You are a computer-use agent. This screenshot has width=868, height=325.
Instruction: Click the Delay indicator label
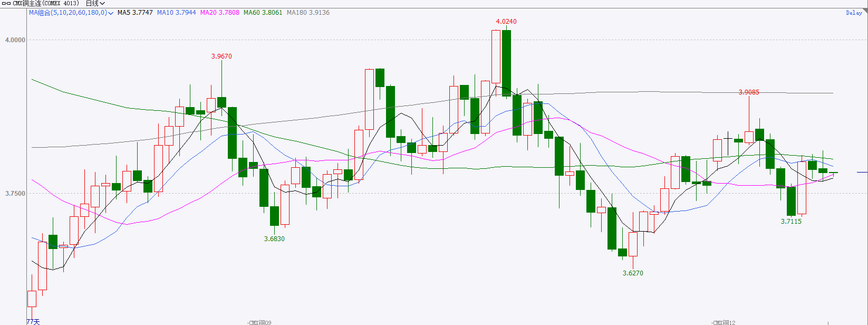click(x=854, y=13)
